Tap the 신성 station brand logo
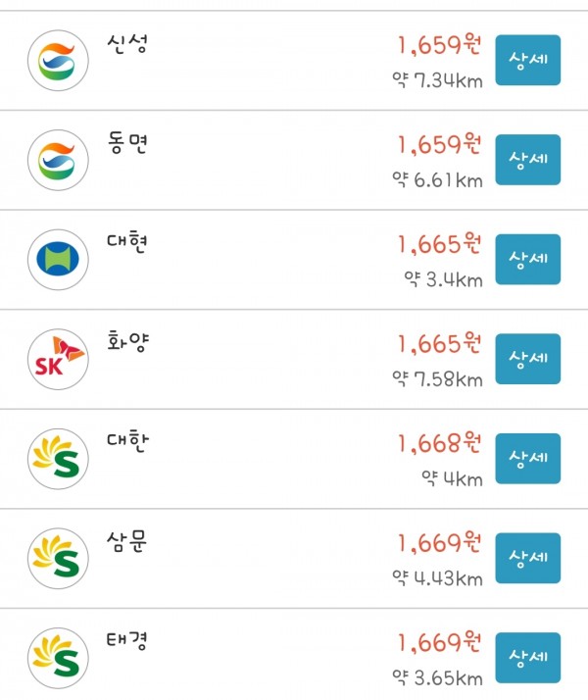588x700 pixels. [x=58, y=60]
